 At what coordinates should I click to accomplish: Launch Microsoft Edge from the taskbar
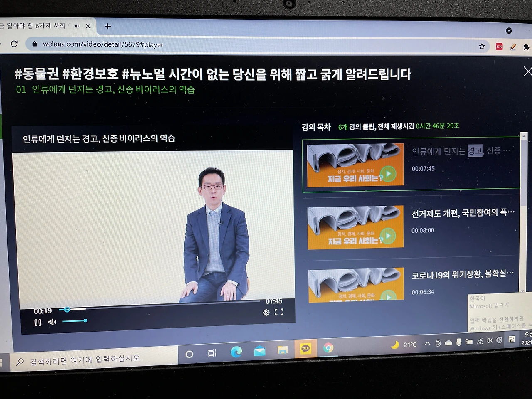(236, 352)
